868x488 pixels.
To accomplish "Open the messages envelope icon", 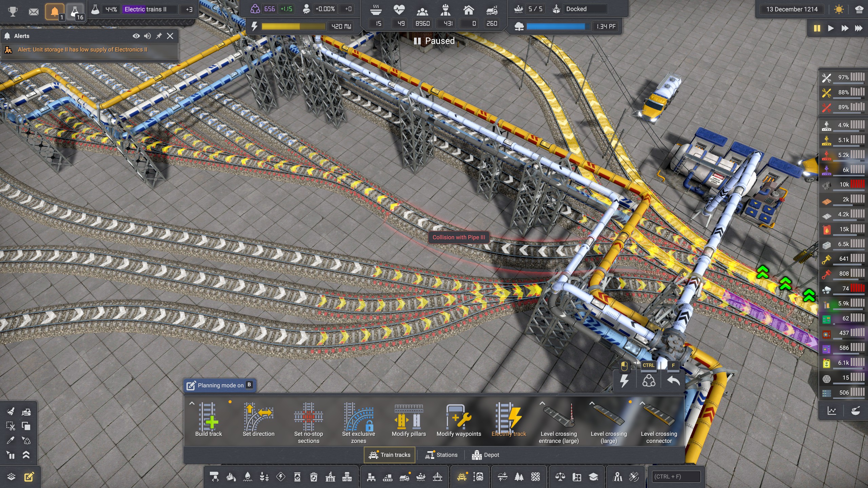I will click(x=34, y=12).
